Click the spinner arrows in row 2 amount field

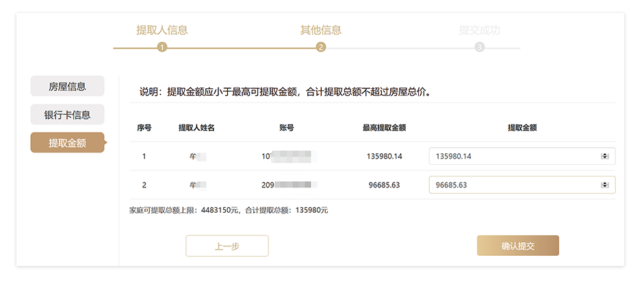(604, 185)
